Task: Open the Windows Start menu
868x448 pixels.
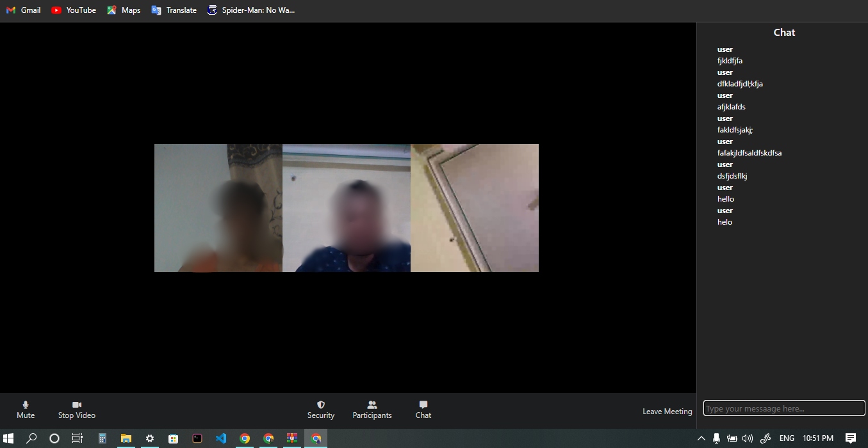Action: (8, 438)
